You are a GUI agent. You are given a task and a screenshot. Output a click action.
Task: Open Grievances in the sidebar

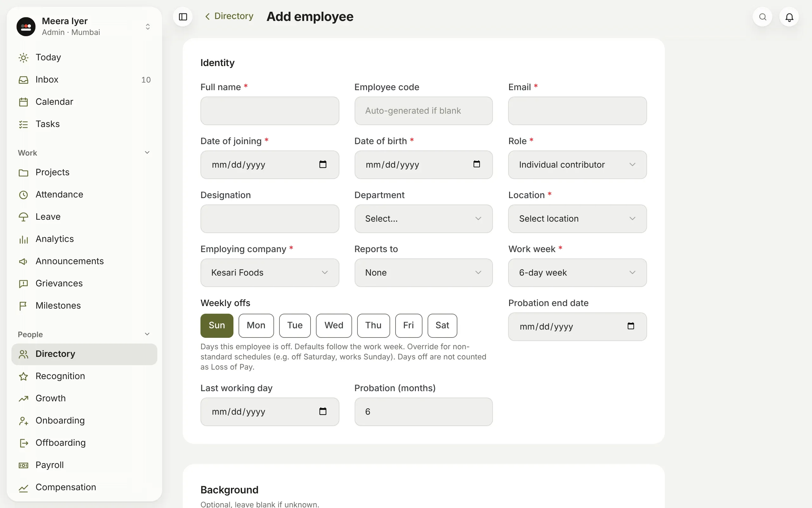coord(84,284)
